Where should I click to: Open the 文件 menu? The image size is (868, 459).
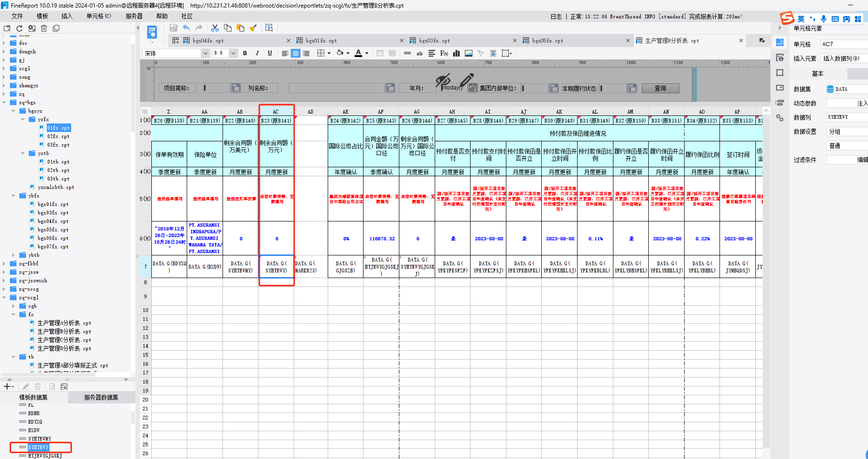click(17, 16)
